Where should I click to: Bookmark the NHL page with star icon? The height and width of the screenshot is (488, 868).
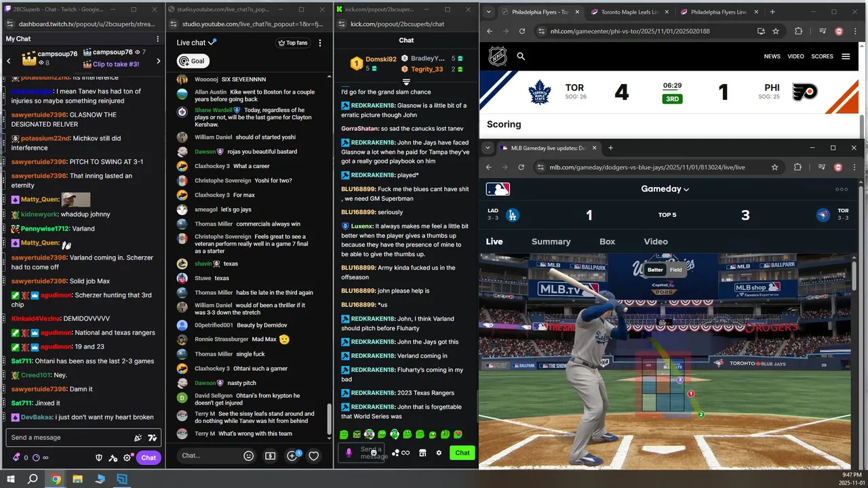pyautogui.click(x=776, y=31)
